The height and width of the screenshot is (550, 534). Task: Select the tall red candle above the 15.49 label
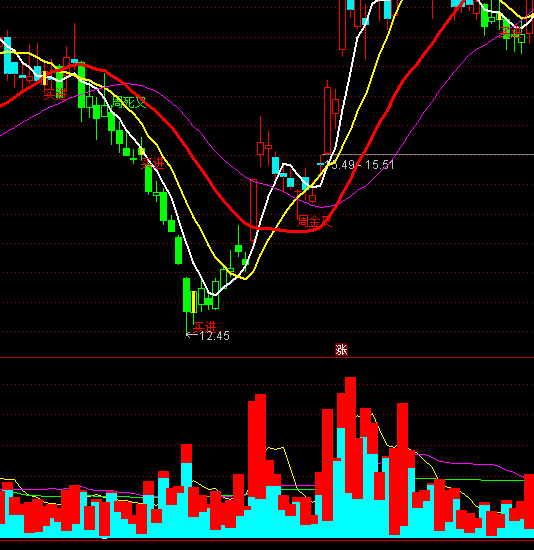pyautogui.click(x=328, y=118)
